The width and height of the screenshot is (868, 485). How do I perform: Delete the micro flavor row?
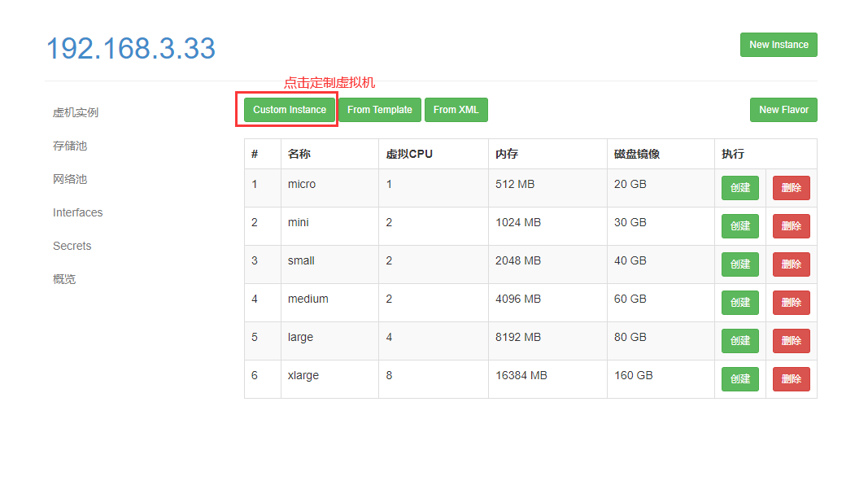pyautogui.click(x=791, y=188)
